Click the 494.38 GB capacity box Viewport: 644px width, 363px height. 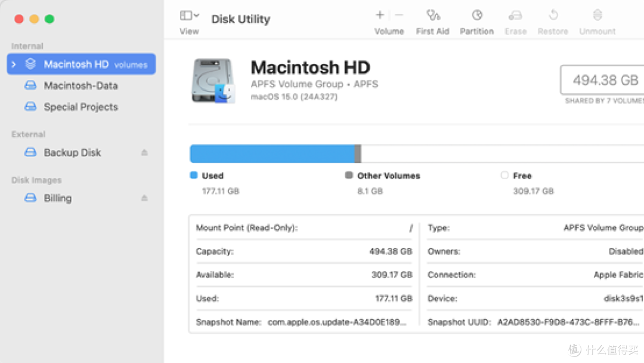point(602,80)
